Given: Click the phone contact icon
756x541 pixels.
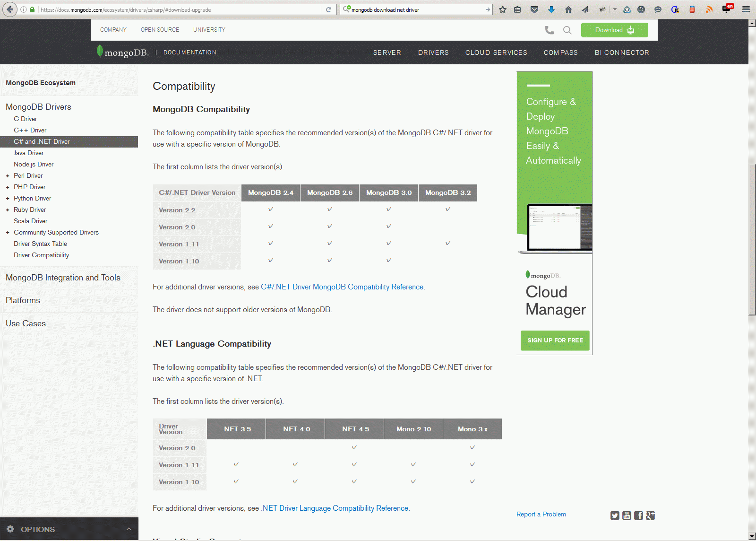Looking at the screenshot, I should 550,30.
